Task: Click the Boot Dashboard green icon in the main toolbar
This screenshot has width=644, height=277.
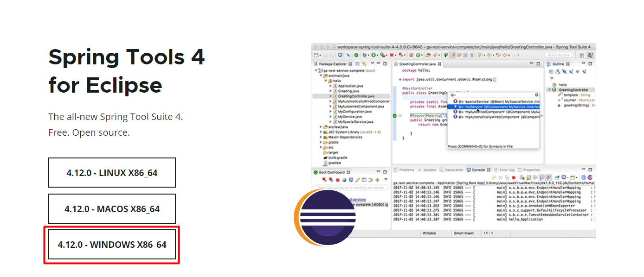Action: pos(356,55)
